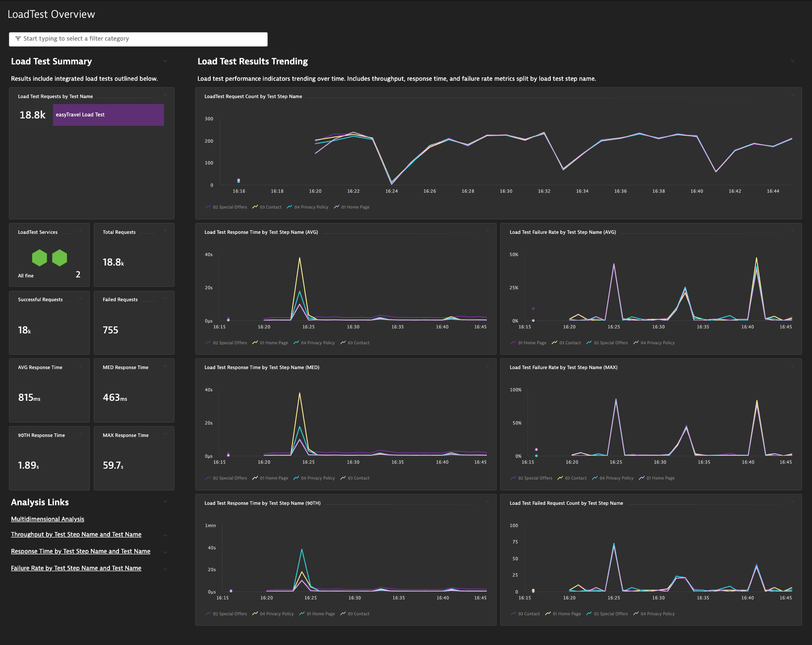This screenshot has height=645, width=812.
Task: Click the left green hexagon in LoadTest Services
Action: tap(40, 258)
